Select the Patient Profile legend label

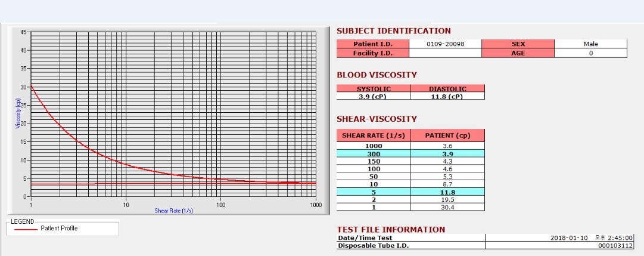(x=59, y=228)
